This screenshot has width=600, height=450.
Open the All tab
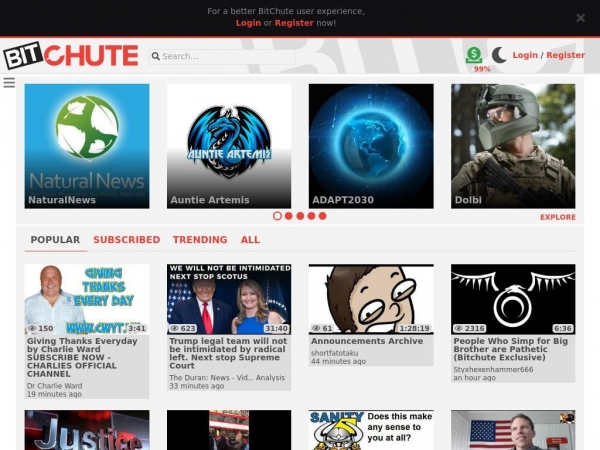point(250,240)
